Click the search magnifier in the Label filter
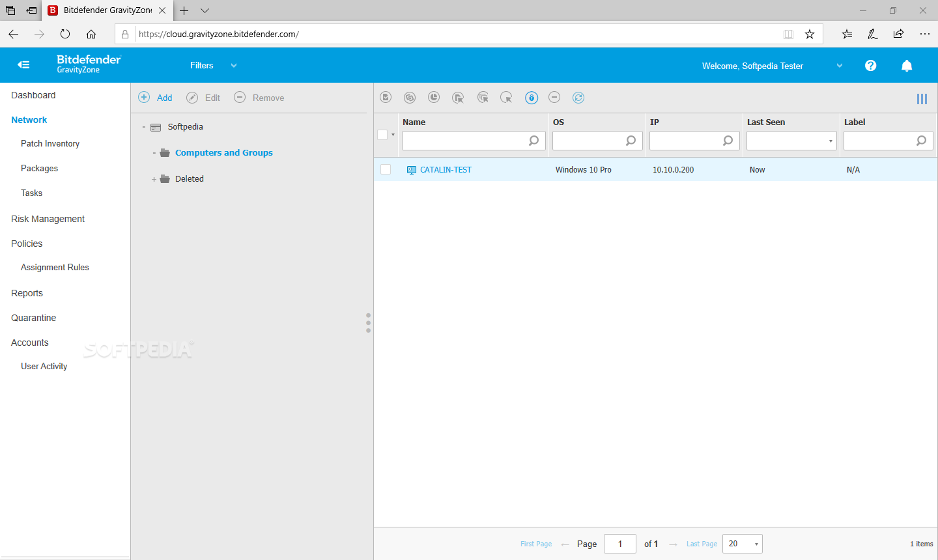Screen dimensions: 938x560 922,141
